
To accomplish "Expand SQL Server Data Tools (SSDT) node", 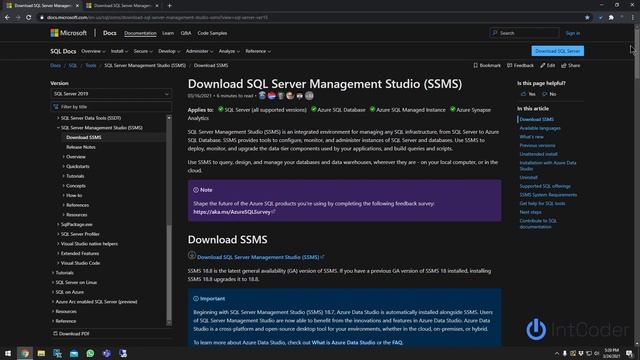I will (x=58, y=118).
